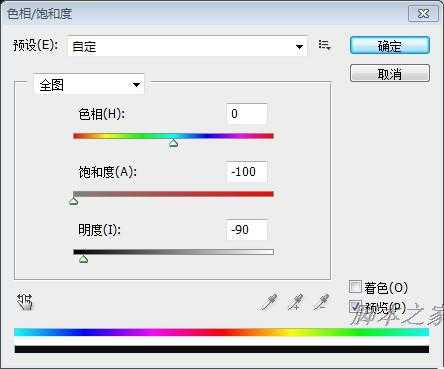Expand the 全图 channel dropdown

pyautogui.click(x=89, y=84)
